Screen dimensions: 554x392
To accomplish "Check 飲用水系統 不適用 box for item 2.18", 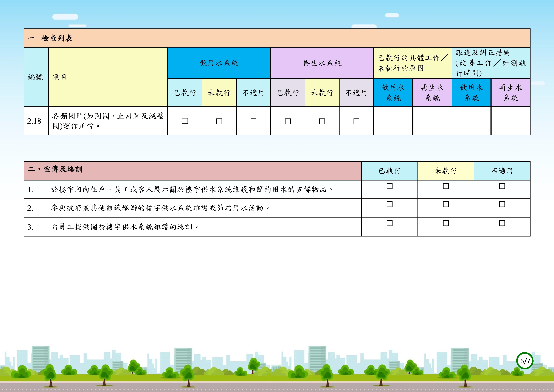I will point(253,121).
